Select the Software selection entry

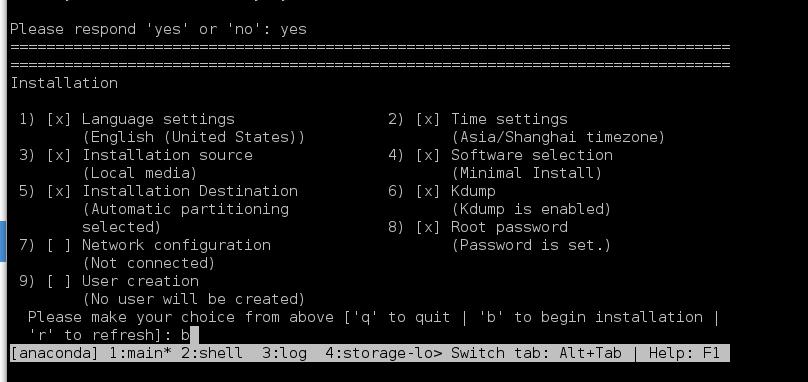point(532,155)
